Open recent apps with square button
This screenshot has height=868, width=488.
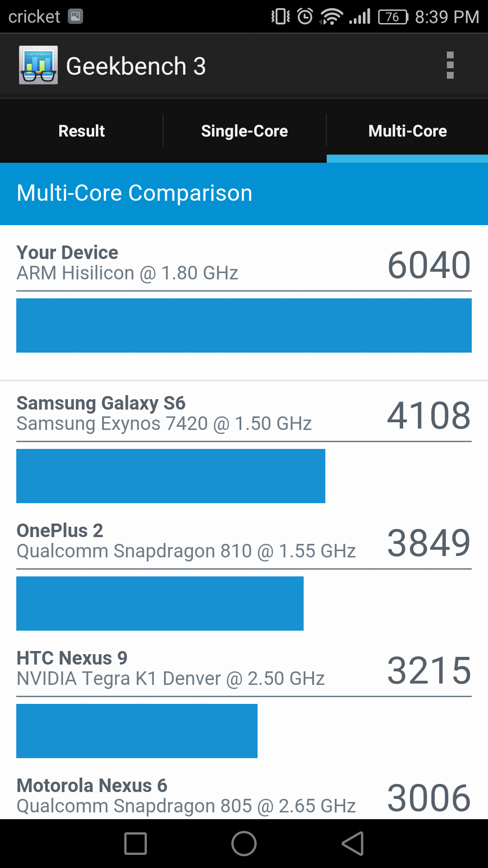(x=136, y=844)
